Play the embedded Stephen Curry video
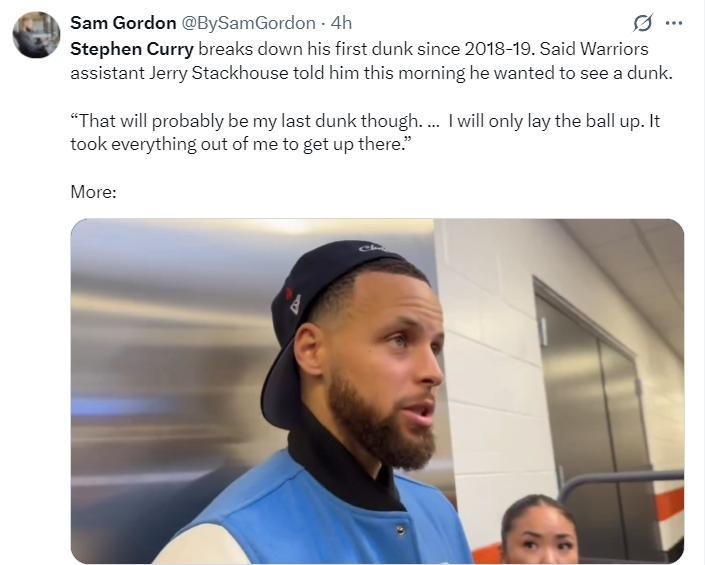 pyautogui.click(x=377, y=391)
